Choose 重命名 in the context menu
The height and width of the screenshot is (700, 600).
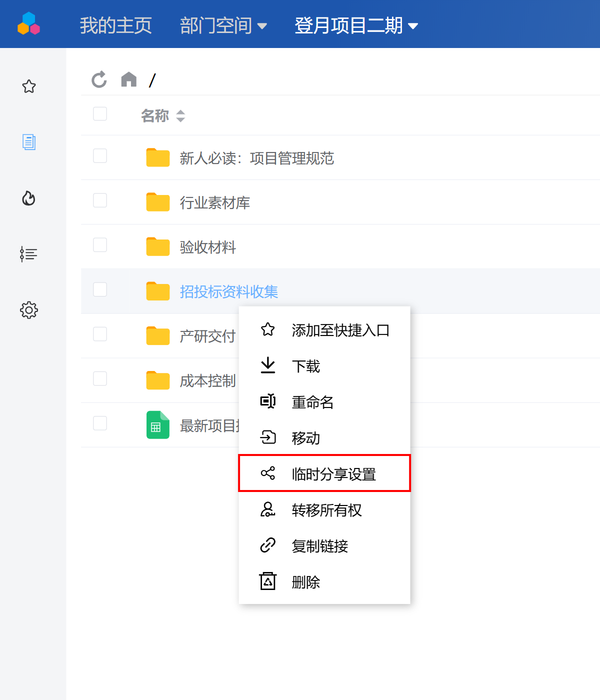point(324,402)
